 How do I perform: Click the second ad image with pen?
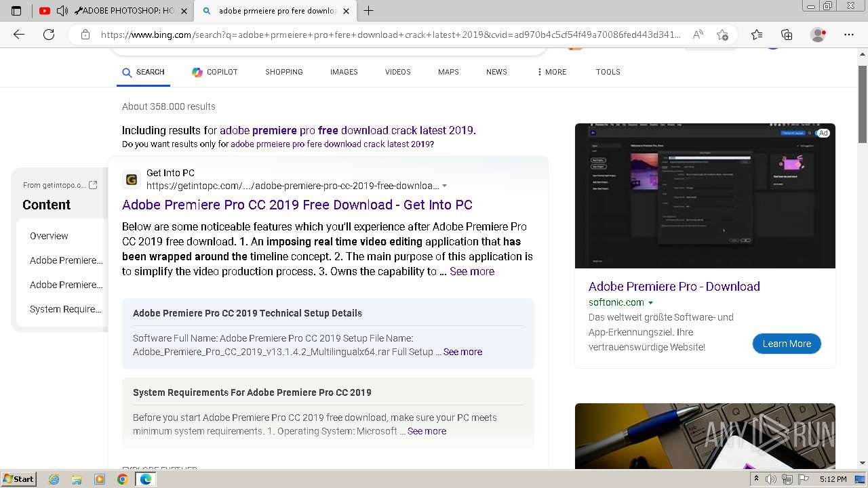[705, 436]
